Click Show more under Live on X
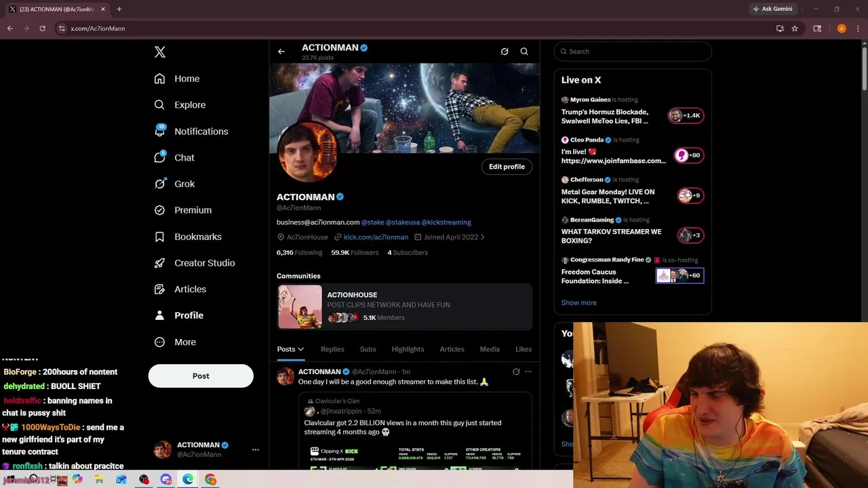 pos(579,303)
